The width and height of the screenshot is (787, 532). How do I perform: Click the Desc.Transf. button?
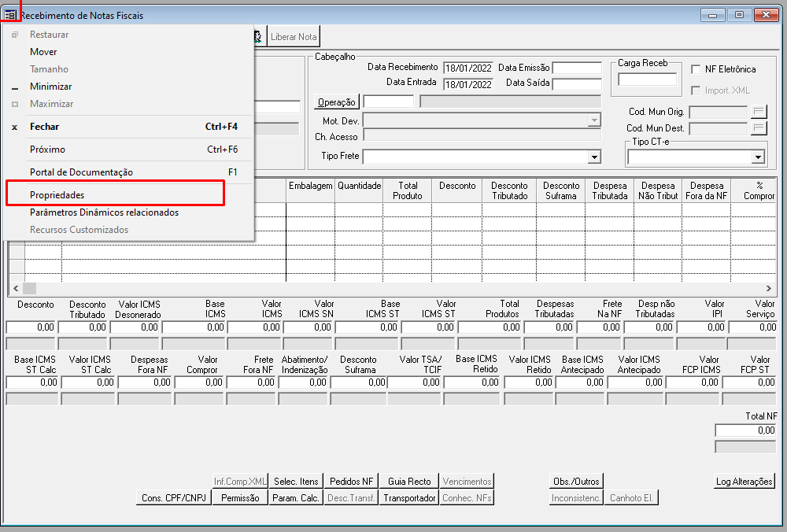(x=351, y=498)
